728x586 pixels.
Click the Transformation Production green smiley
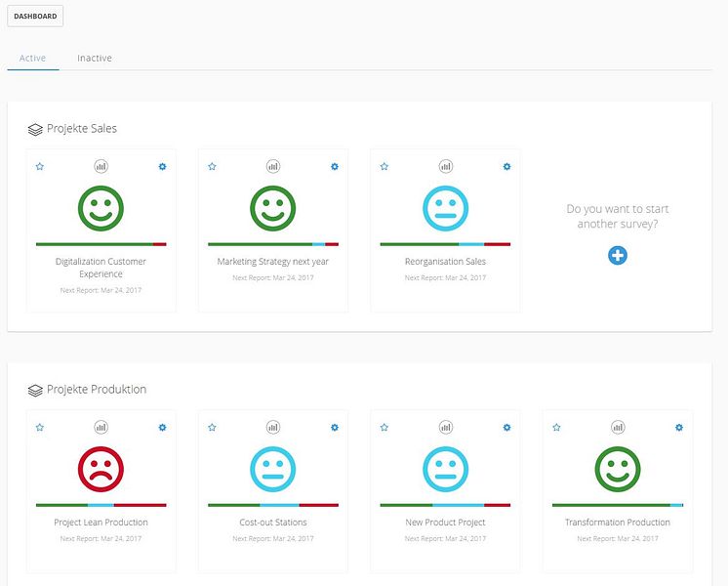point(618,469)
